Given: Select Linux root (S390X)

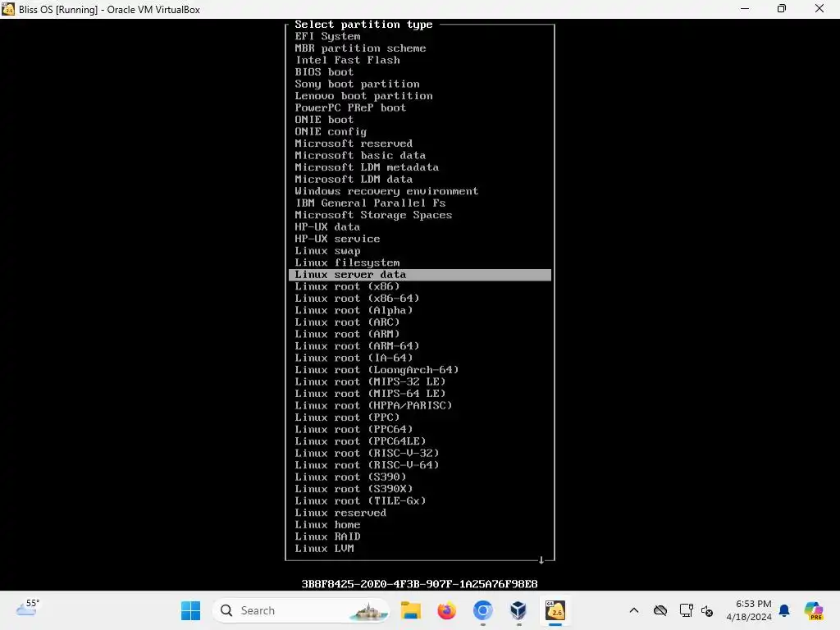Looking at the screenshot, I should click(x=354, y=489).
